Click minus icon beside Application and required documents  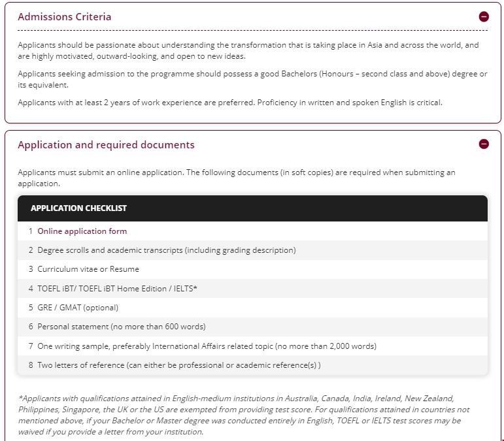[483, 144]
